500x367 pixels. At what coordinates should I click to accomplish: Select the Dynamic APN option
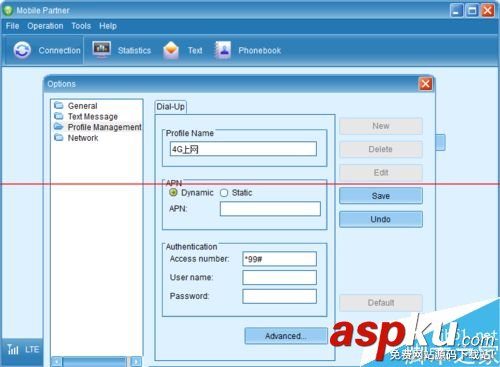173,193
